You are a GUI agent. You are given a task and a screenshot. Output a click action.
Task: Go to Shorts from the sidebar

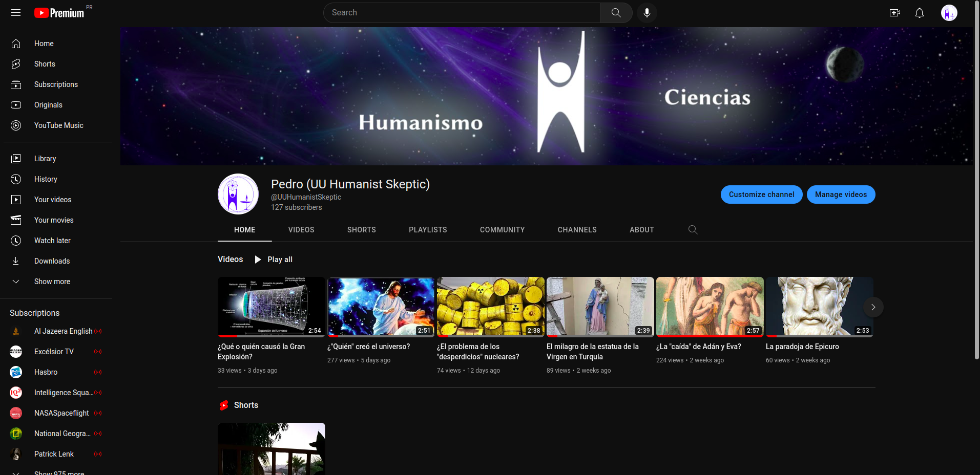pyautogui.click(x=45, y=63)
